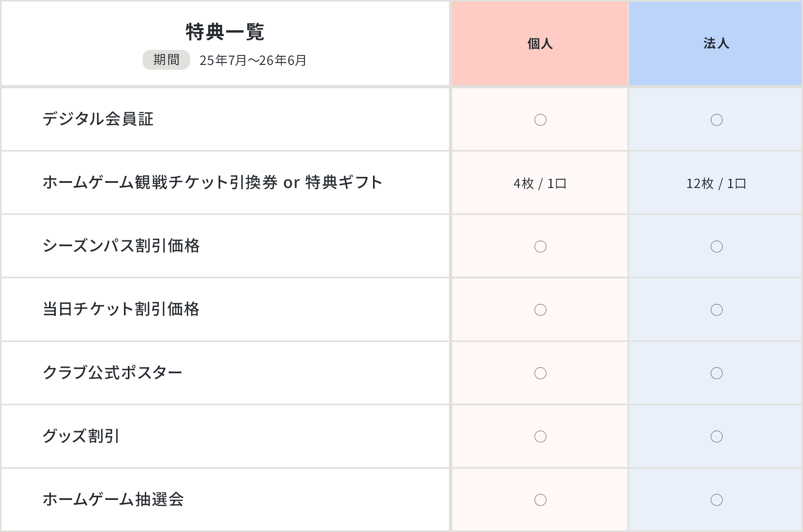Select the 個人 circle for シーズンパス割引価格
The height and width of the screenshot is (532, 803).
click(x=540, y=247)
